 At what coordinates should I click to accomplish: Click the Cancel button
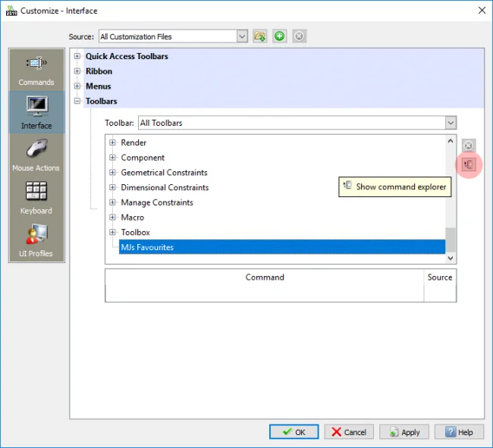pos(349,432)
